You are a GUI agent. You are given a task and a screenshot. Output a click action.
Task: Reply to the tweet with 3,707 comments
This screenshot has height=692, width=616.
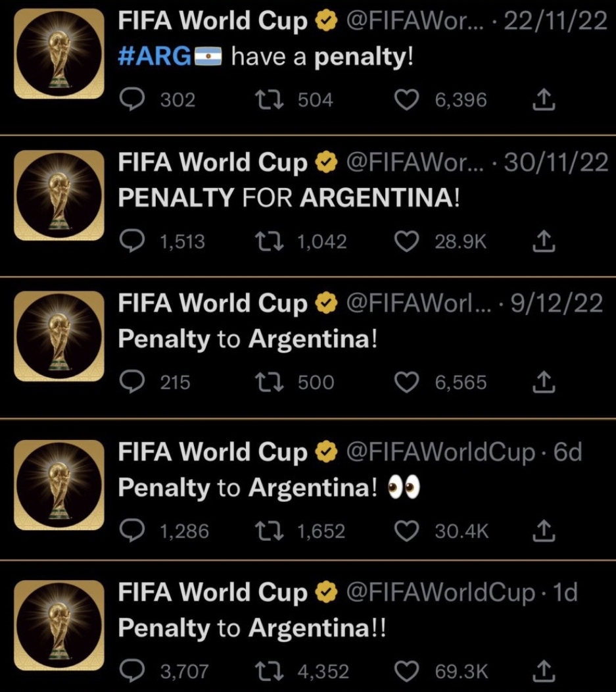point(132,671)
